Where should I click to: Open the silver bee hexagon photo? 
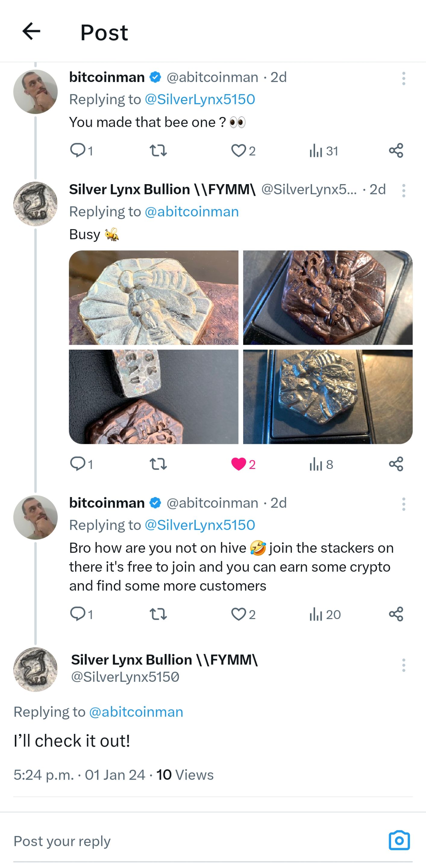pos(154,297)
